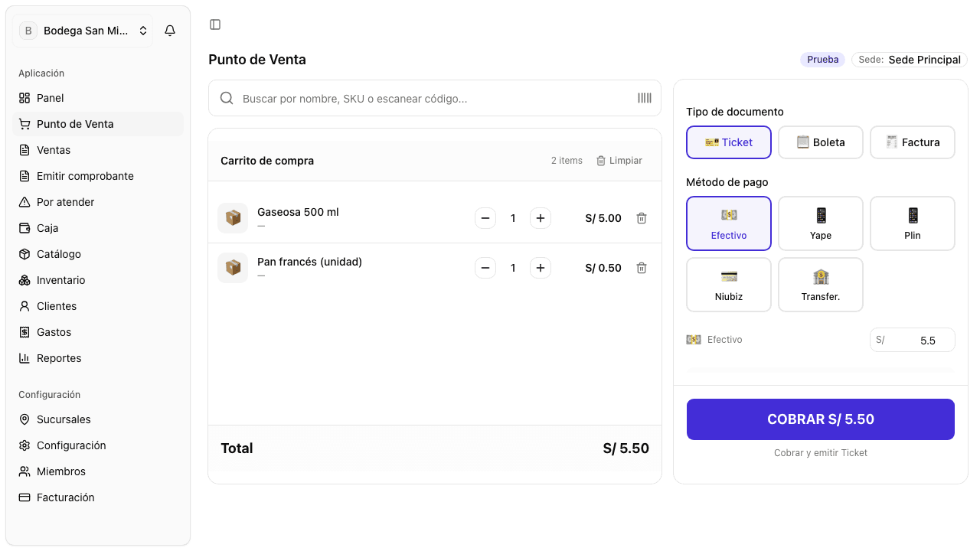Select Yape payment method

point(821,223)
